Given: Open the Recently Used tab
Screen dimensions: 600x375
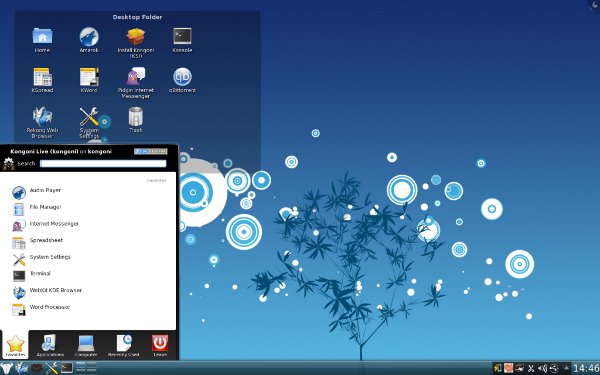Looking at the screenshot, I should coord(123,345).
